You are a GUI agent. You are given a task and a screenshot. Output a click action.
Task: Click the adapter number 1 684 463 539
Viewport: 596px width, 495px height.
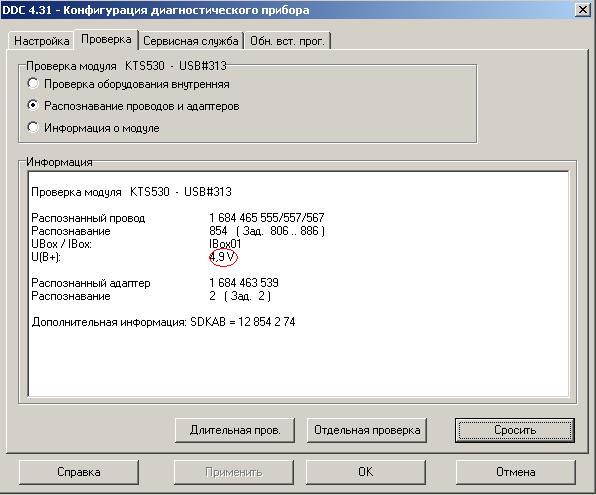tap(244, 283)
